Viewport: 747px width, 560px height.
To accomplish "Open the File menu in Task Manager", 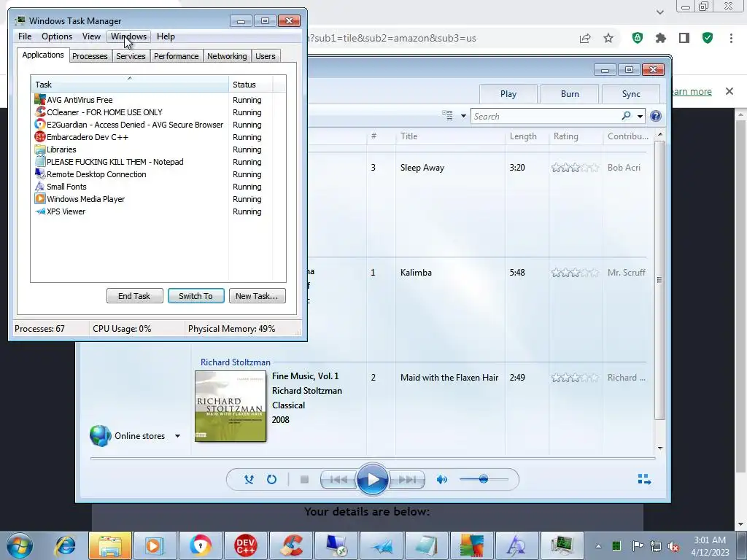I will click(25, 36).
